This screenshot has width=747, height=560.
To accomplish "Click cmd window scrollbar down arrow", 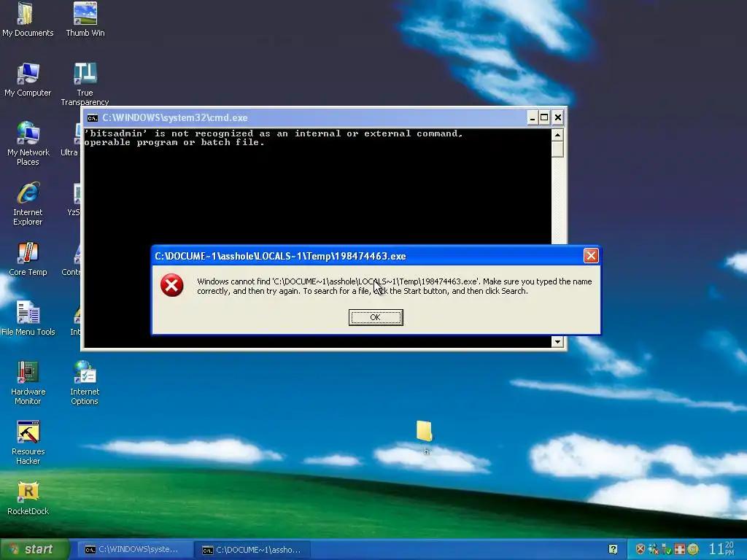I will [x=557, y=341].
